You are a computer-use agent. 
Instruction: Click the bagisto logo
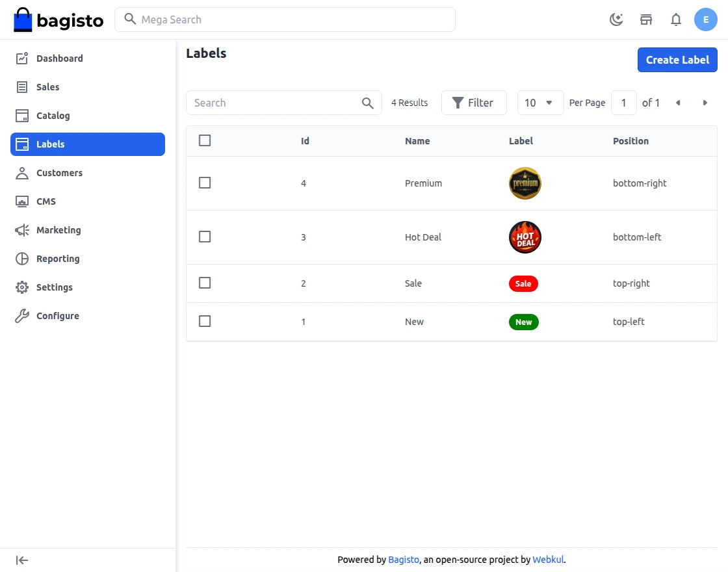coord(58,19)
